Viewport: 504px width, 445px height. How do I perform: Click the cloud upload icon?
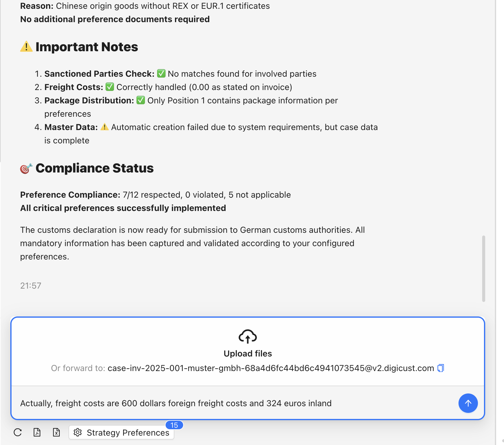[x=247, y=336]
